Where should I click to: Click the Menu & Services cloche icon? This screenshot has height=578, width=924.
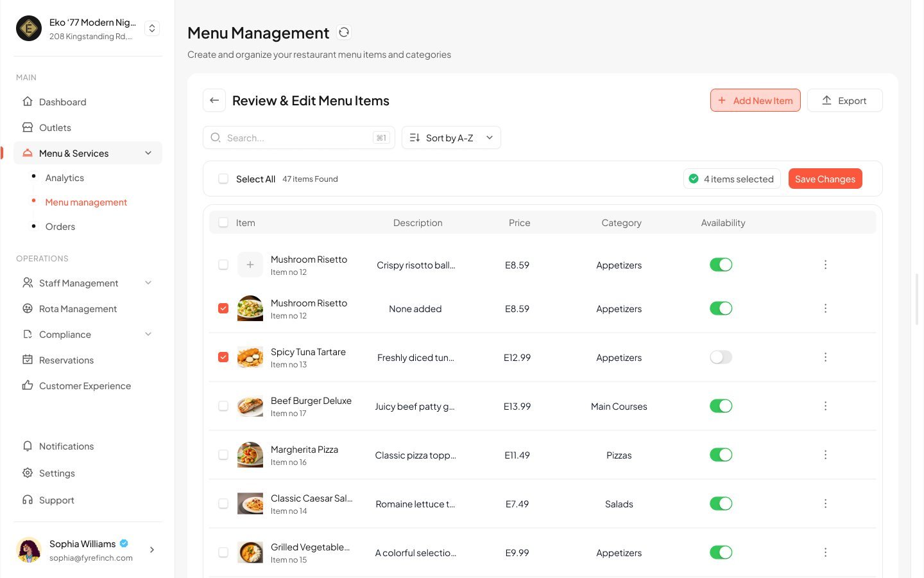click(x=28, y=153)
